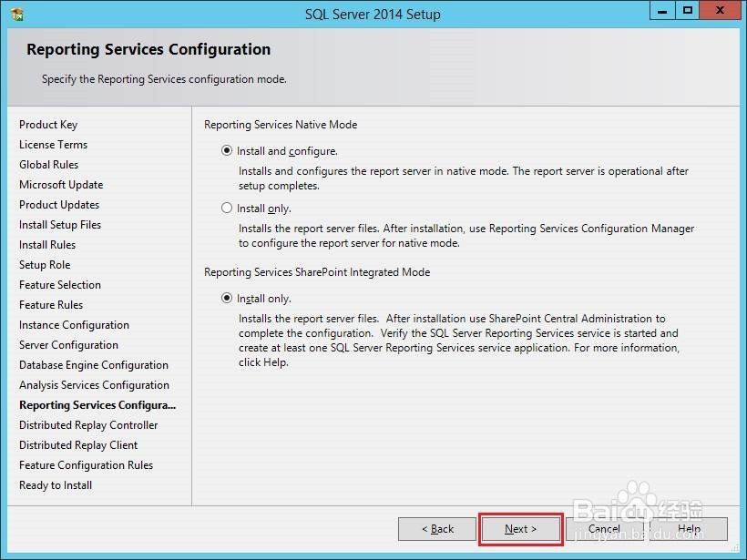Minimize the SQL Server 2014 Setup window
The height and width of the screenshot is (560, 747).
tap(662, 11)
